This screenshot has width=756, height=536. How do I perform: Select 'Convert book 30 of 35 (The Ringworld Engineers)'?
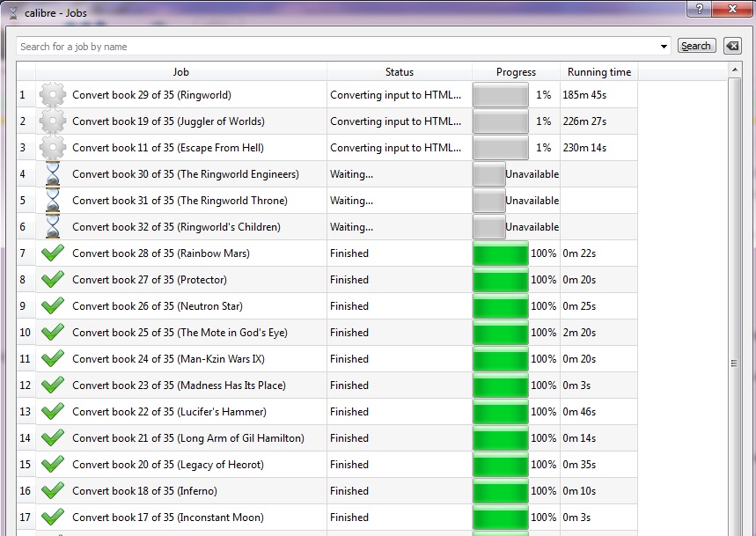coord(186,174)
